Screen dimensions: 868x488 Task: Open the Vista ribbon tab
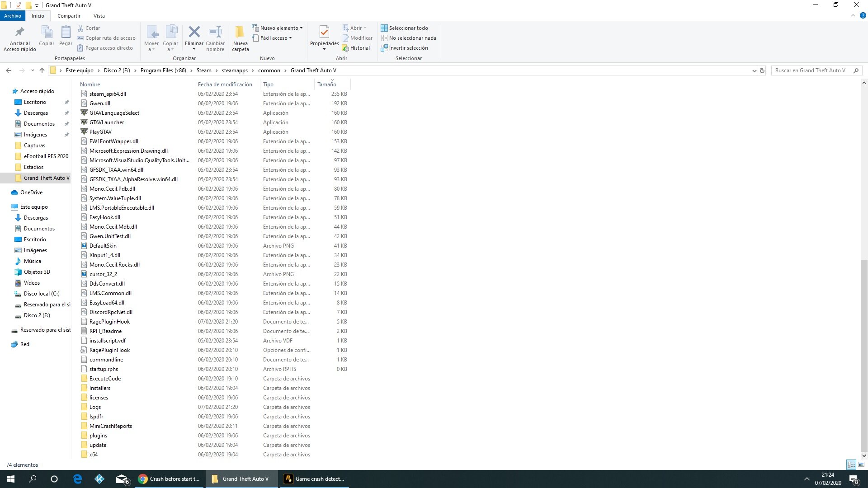click(99, 16)
